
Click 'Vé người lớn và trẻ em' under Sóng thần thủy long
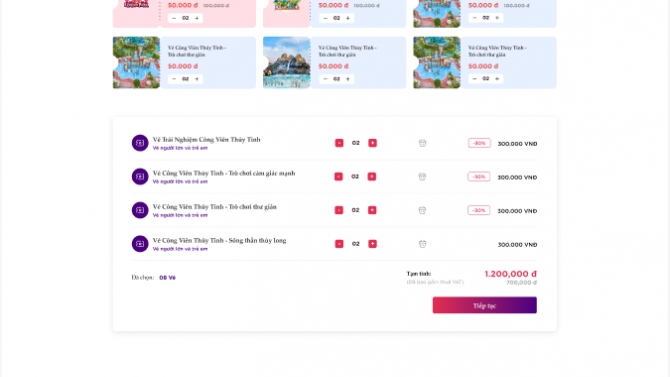180,249
